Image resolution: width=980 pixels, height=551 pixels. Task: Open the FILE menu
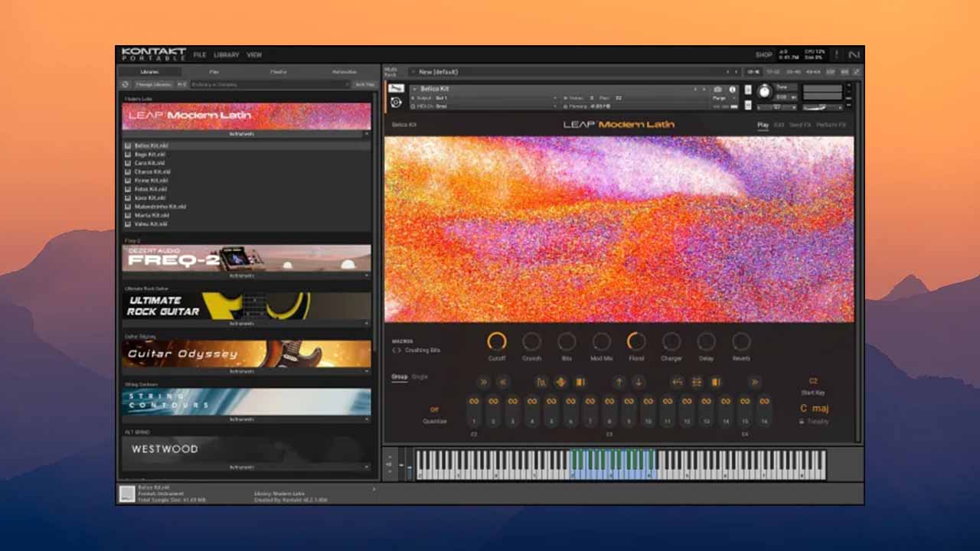pos(201,54)
